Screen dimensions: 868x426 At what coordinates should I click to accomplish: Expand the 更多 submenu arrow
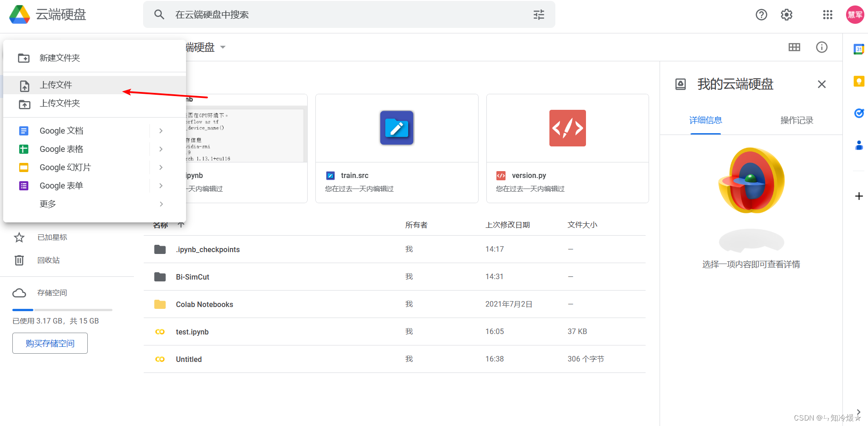161,204
